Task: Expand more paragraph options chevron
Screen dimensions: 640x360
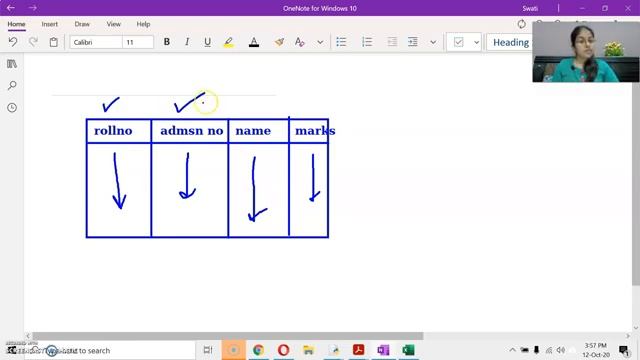Action: pyautogui.click(x=433, y=42)
